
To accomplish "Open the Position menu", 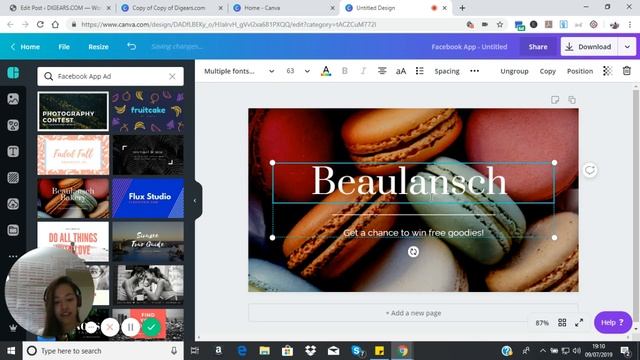I will (x=580, y=71).
